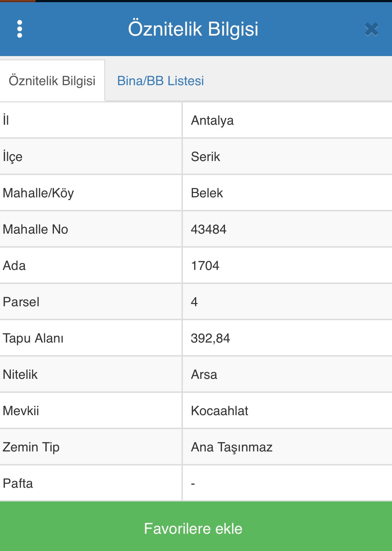Click Mahalle No value 43484
This screenshot has height=551, width=392.
point(208,229)
